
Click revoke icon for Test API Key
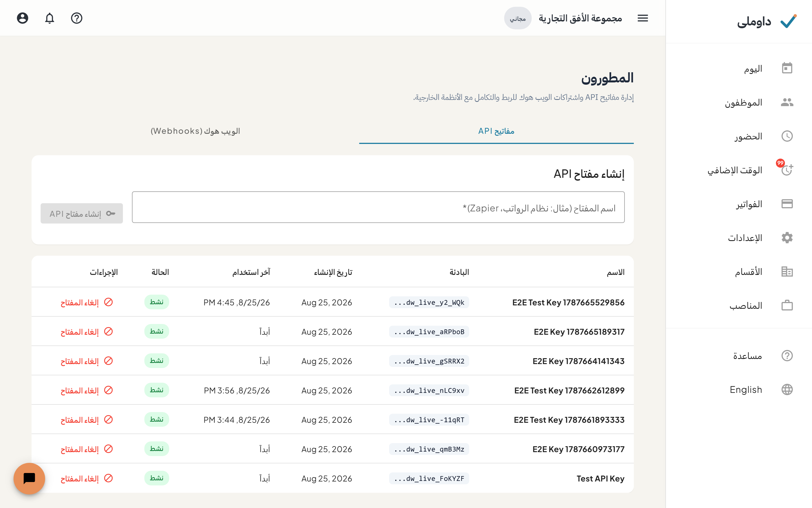pos(108,478)
